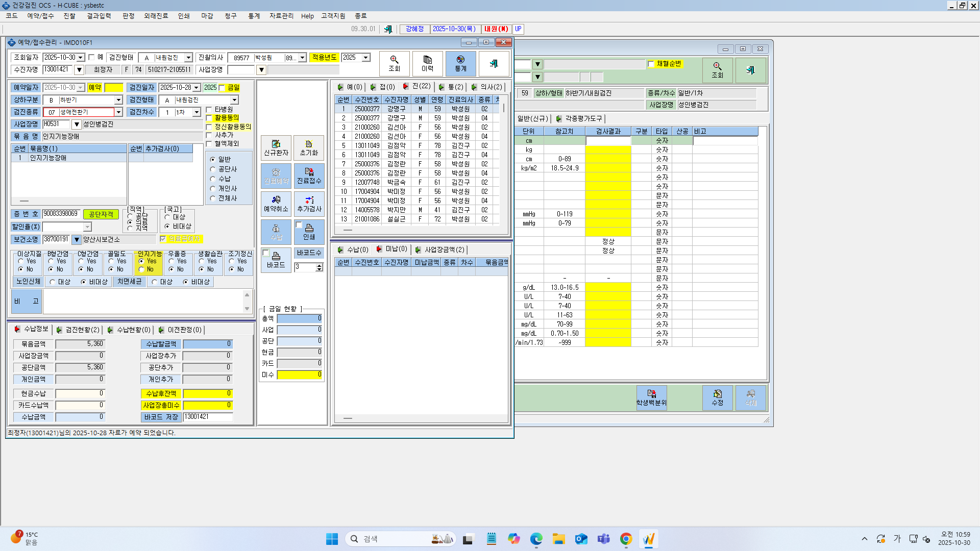The width and height of the screenshot is (980, 551).
Task: Click the 통계 statistics icon button
Action: (460, 64)
